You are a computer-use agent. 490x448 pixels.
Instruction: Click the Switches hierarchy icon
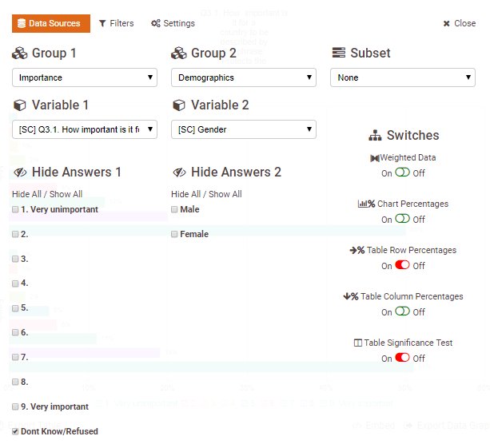(375, 136)
